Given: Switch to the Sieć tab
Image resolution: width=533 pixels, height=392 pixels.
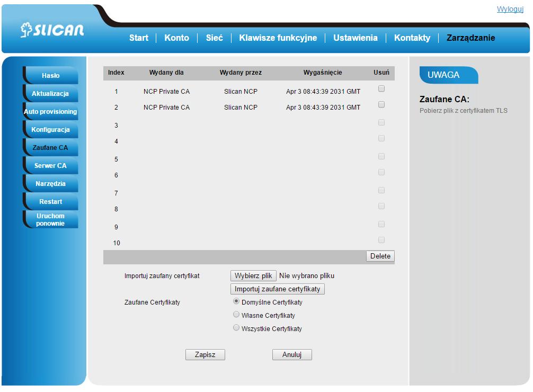Looking at the screenshot, I should pos(215,38).
